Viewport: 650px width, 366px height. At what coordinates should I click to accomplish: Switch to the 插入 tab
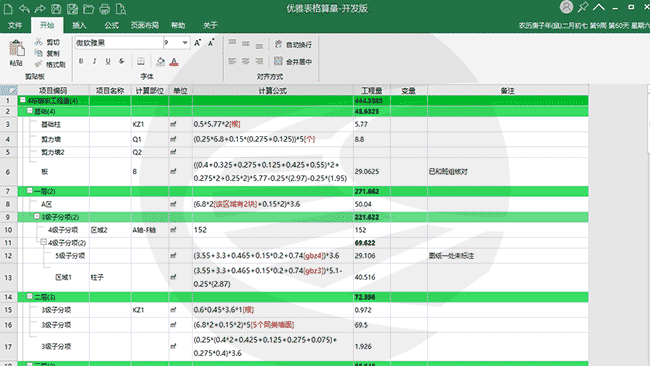pos(79,25)
